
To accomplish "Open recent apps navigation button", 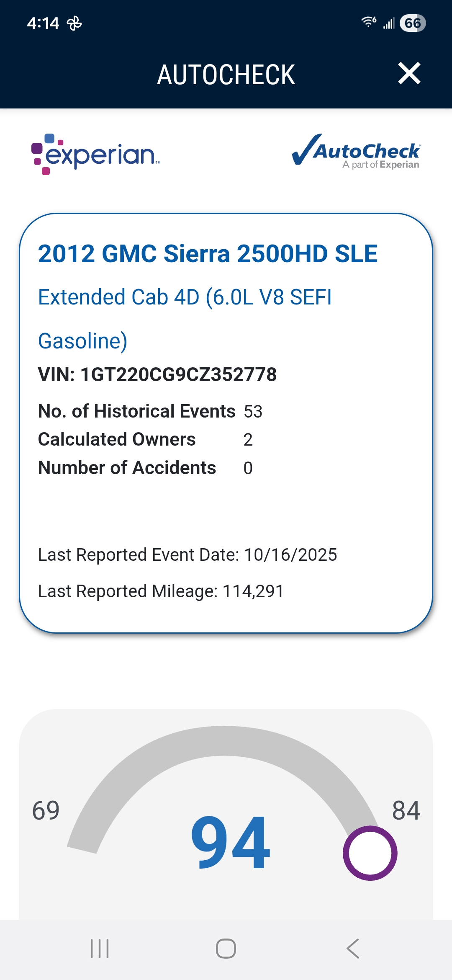I will [100, 949].
